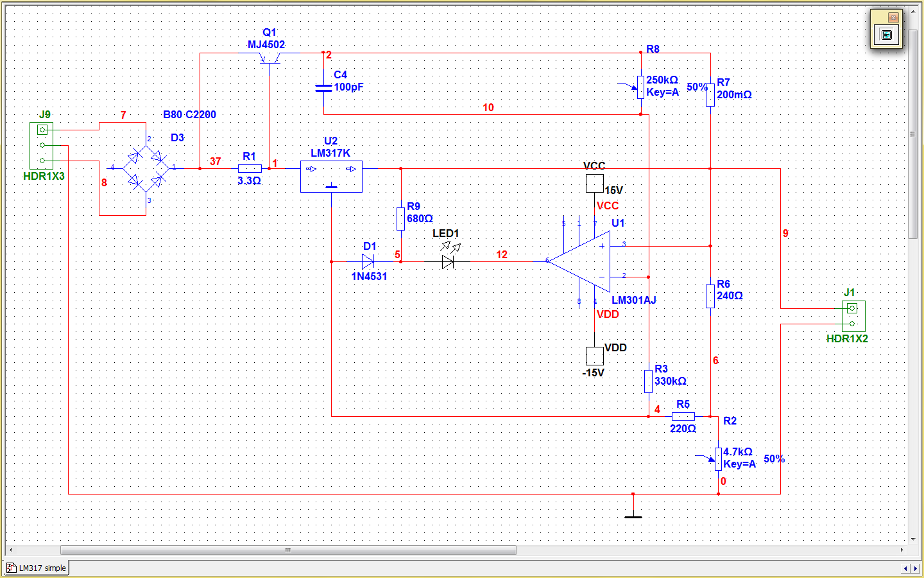Select the D1 1N4531 diode symbol

click(368, 261)
